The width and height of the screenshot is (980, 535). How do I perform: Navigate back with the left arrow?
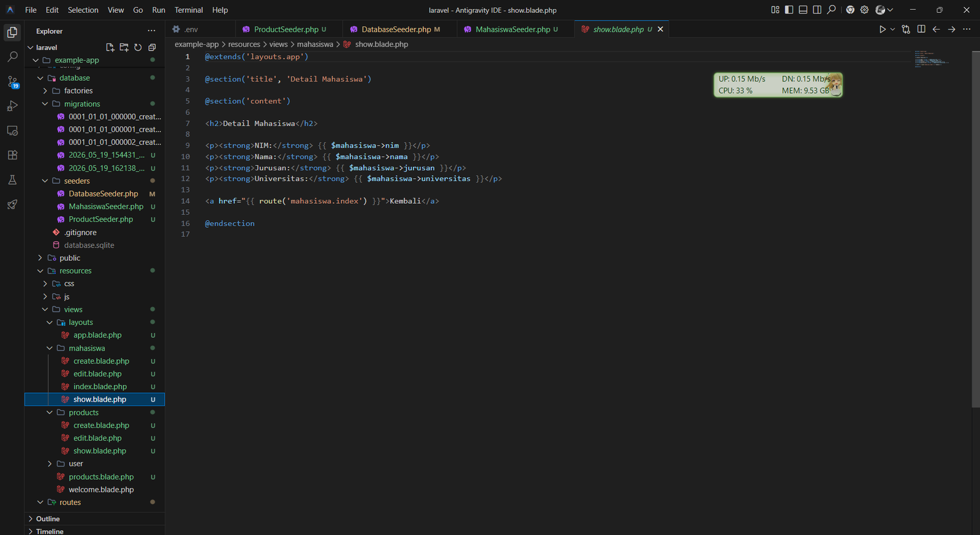(x=936, y=29)
